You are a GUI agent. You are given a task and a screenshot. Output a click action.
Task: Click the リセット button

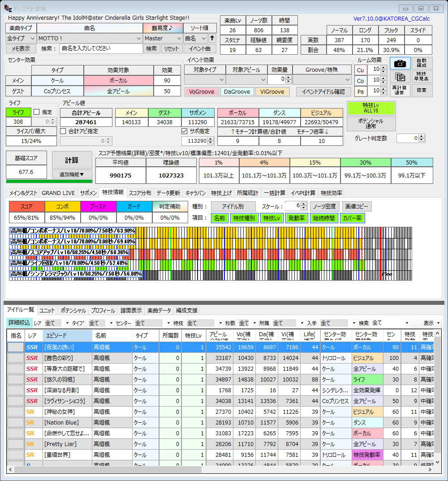point(172,48)
